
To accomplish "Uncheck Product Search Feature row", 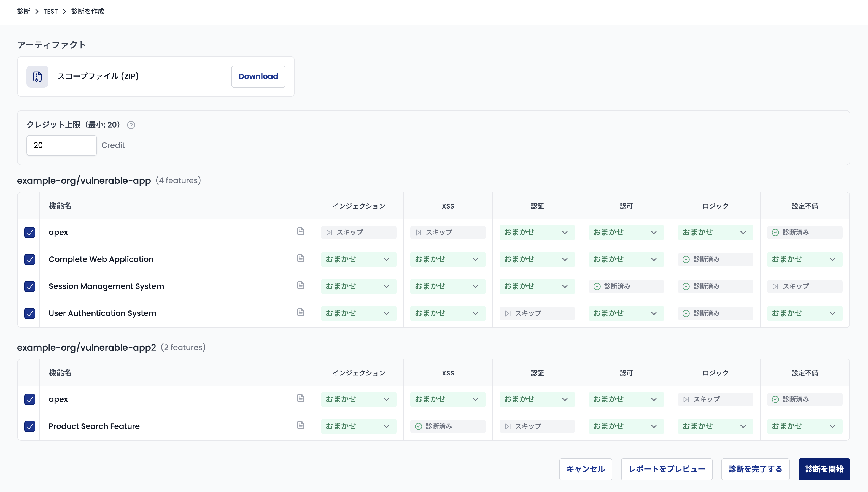I will (x=30, y=426).
